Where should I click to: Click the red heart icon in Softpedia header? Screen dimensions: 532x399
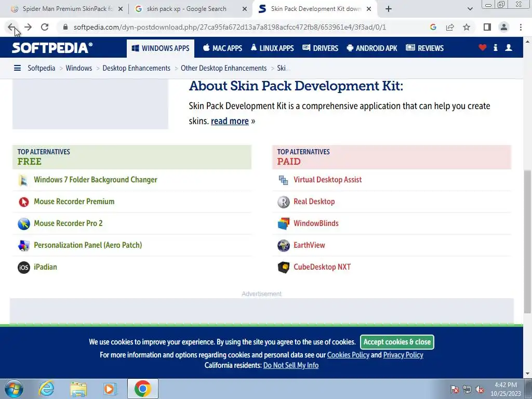tap(483, 48)
